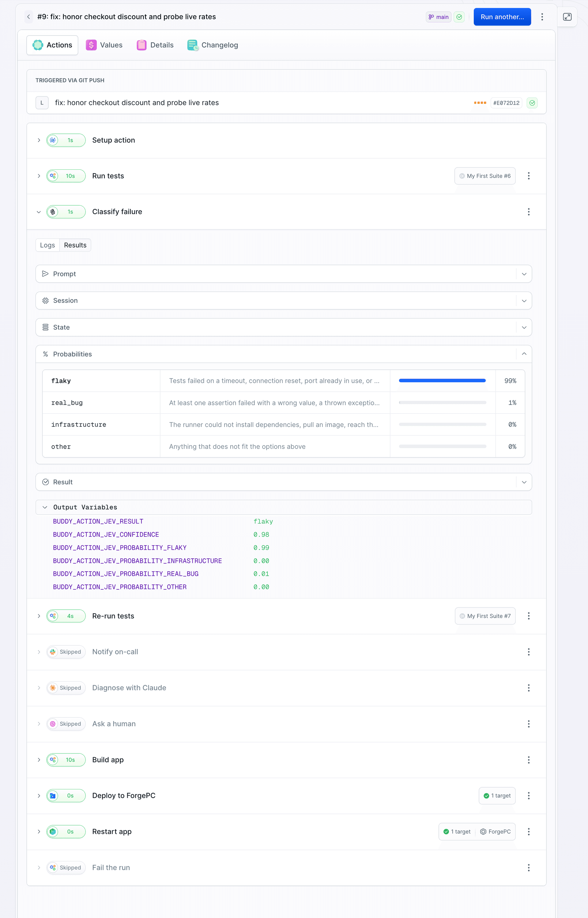Screen dimensions: 588x918
Task: Open Notify on-call options menu
Action: (529, 652)
